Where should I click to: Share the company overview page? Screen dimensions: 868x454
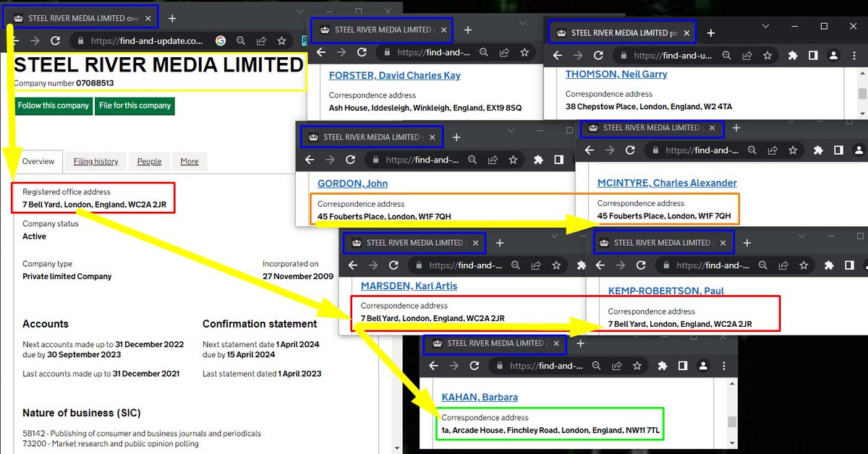pyautogui.click(x=261, y=41)
